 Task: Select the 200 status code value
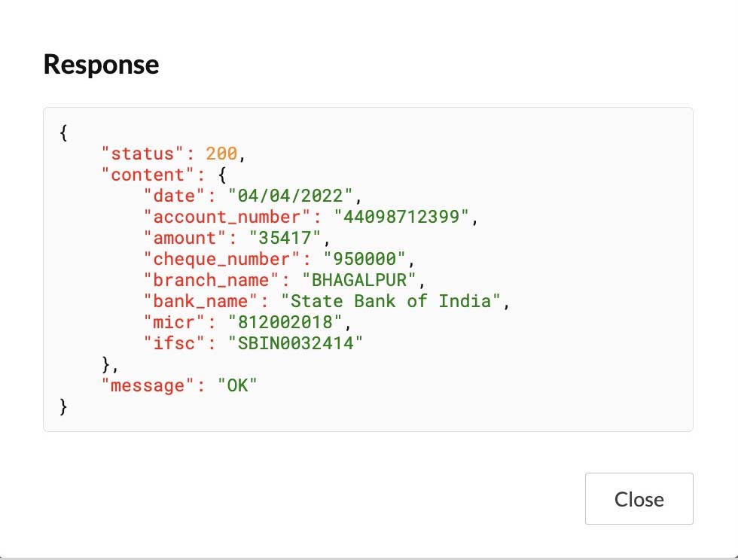221,154
